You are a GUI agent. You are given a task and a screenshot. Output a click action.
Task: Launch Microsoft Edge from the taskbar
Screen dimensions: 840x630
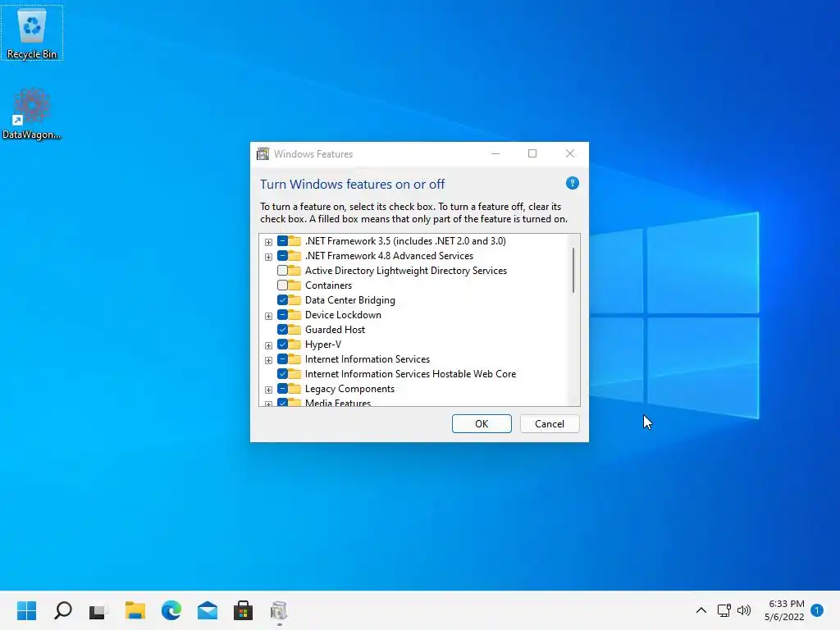tap(171, 610)
